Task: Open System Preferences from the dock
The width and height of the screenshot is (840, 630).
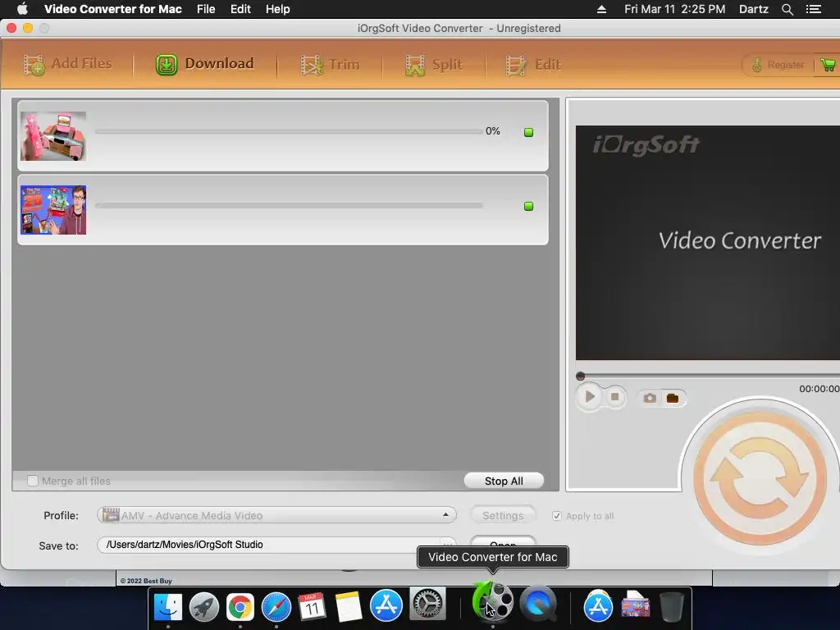Action: 427,604
